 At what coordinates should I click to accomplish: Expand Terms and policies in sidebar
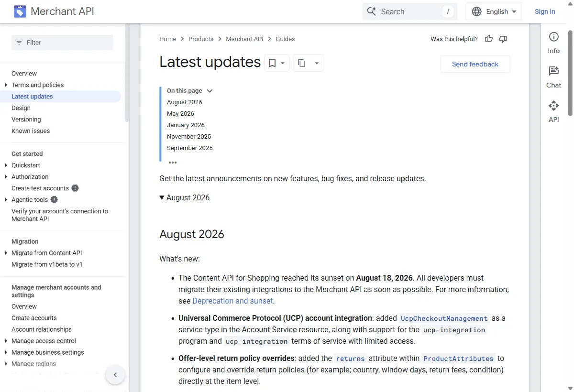coord(6,85)
